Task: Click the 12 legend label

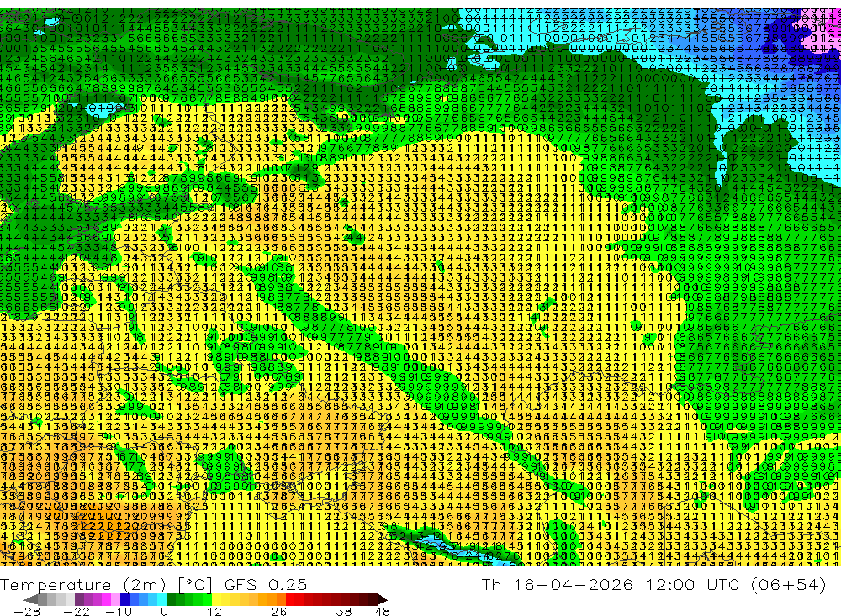Action: [x=214, y=611]
